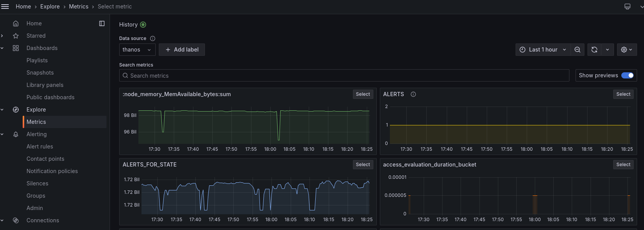
Task: Collapse the Alerting section chevron
Action: pyautogui.click(x=2, y=134)
